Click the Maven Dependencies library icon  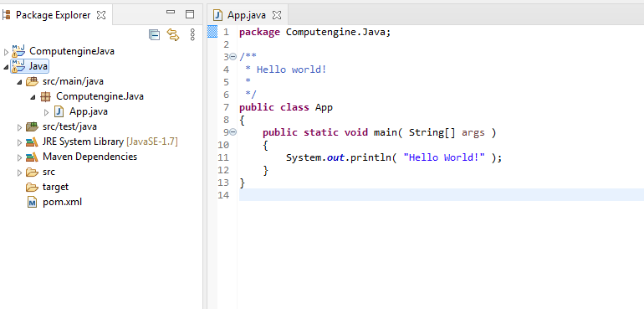32,157
